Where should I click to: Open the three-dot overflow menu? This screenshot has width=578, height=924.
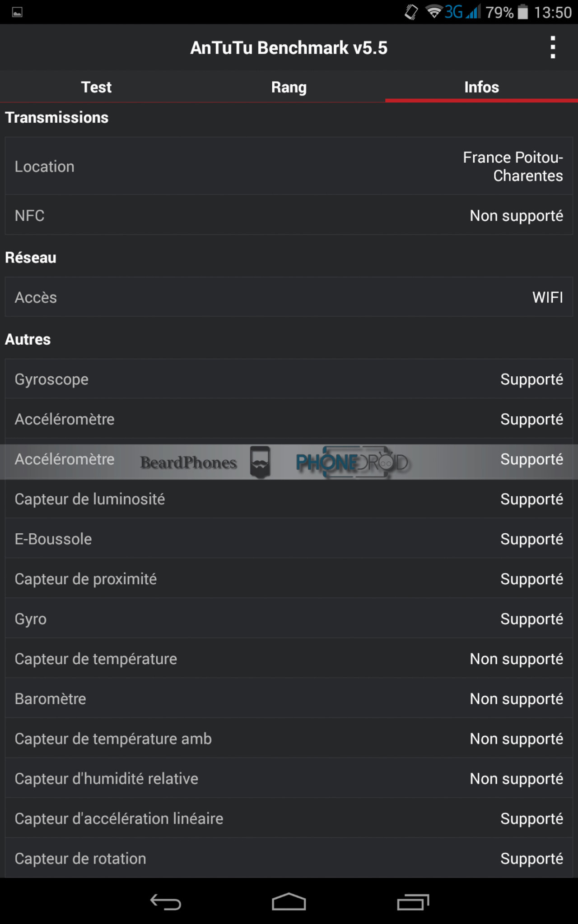click(553, 47)
